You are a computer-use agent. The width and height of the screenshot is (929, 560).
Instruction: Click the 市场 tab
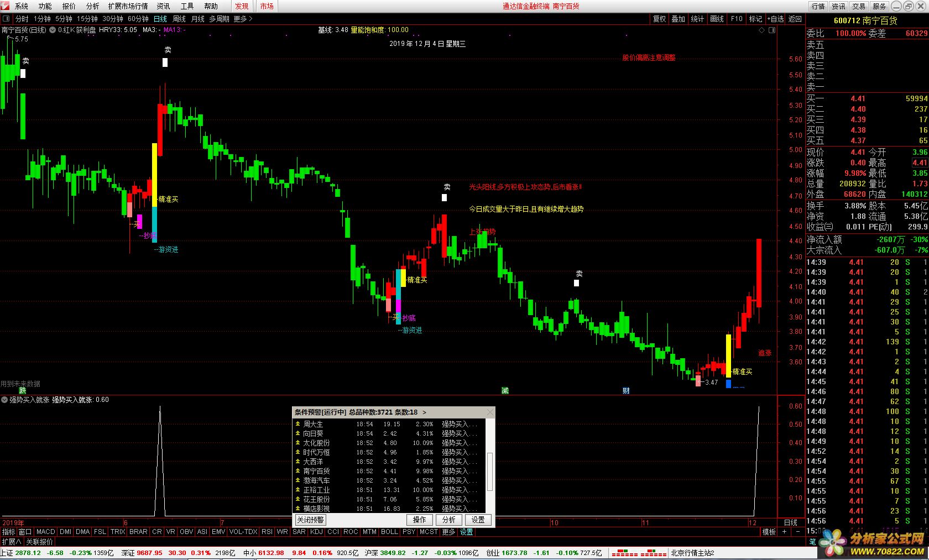(x=267, y=6)
